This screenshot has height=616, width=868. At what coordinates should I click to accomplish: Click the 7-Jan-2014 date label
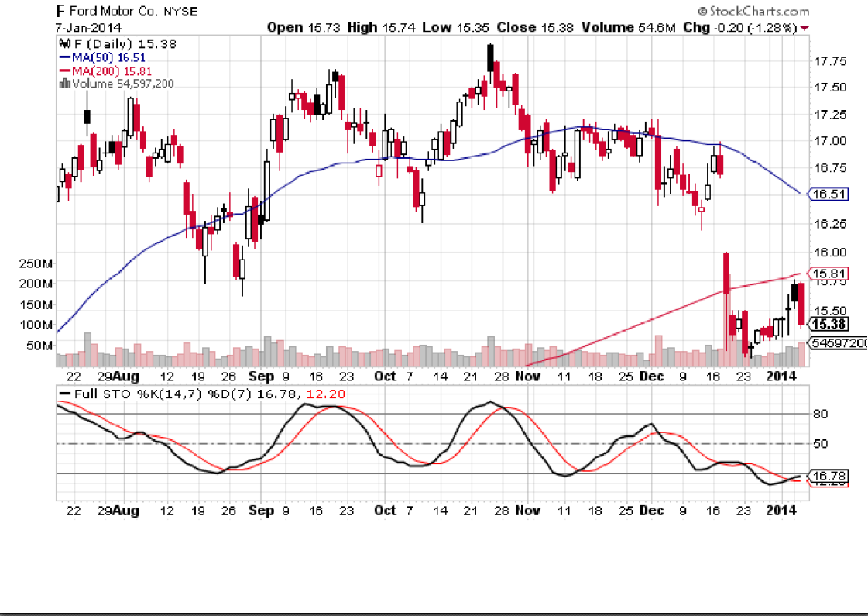(x=88, y=28)
